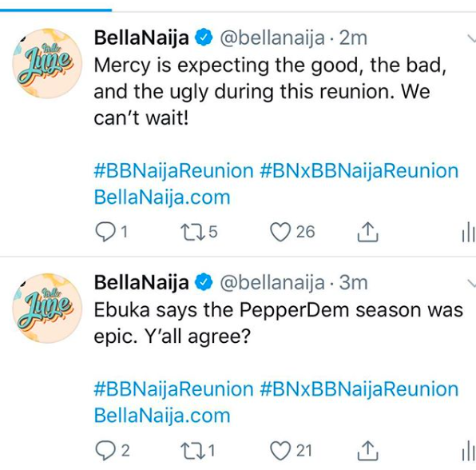Share the Ebuka PepperDem tweet
Viewport: 476px width, 470px height.
coord(367,451)
